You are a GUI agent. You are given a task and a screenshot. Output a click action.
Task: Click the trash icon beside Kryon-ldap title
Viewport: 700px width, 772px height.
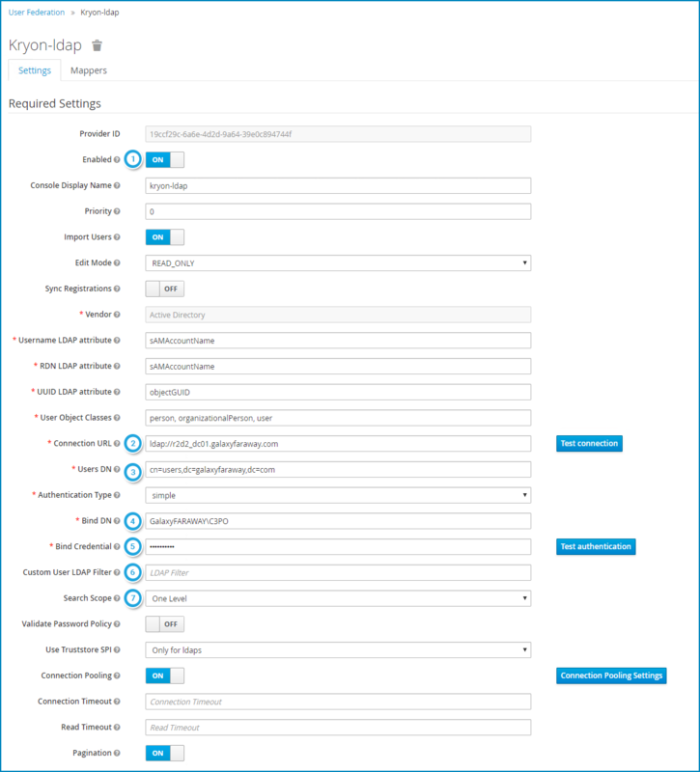coord(97,45)
